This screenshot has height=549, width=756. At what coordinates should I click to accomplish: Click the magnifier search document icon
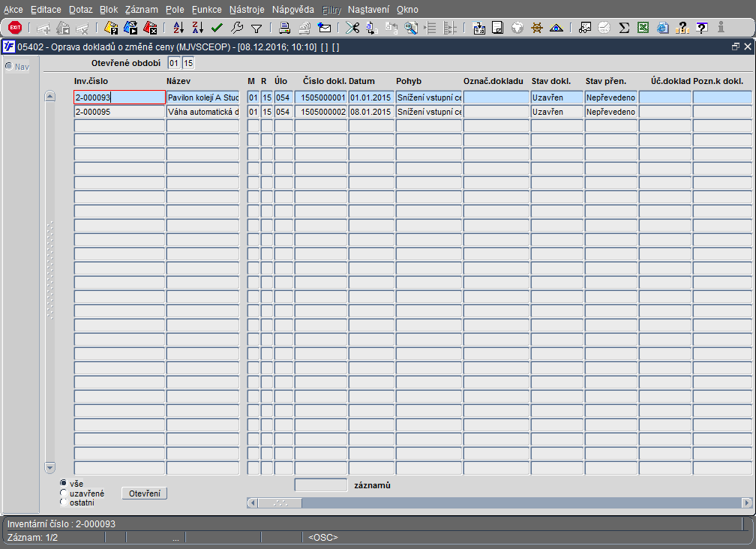pos(411,28)
